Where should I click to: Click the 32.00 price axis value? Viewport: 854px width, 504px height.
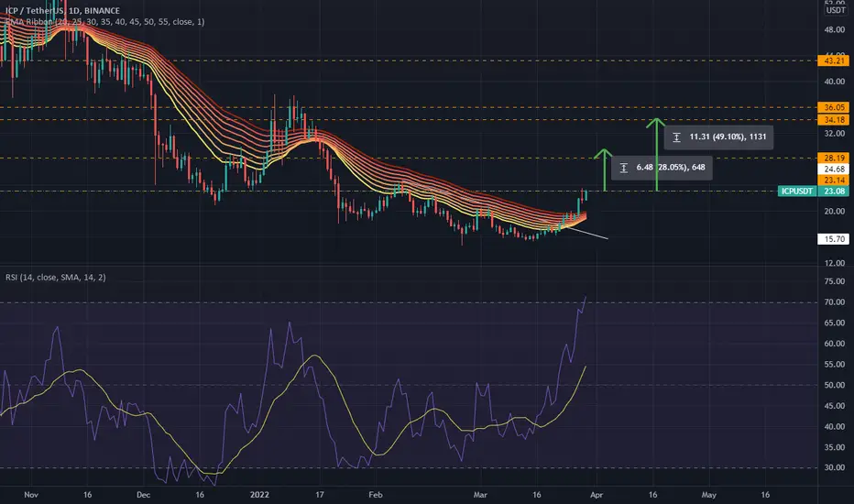pyautogui.click(x=835, y=134)
